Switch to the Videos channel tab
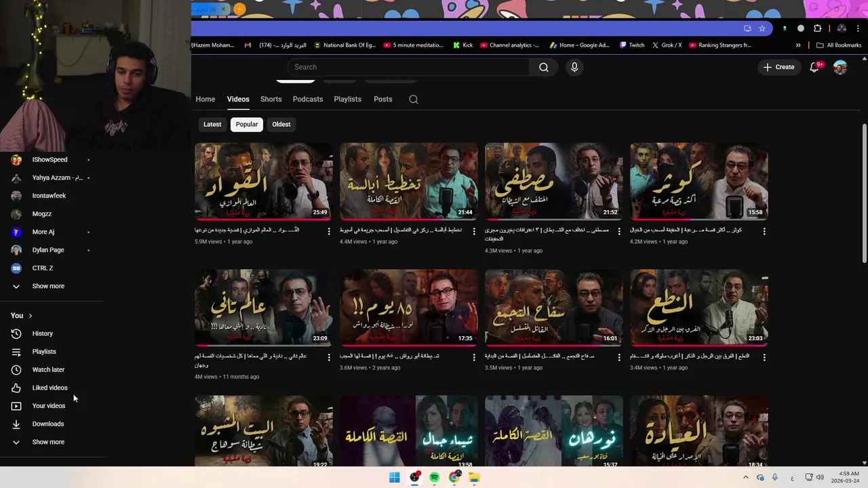 coord(238,99)
